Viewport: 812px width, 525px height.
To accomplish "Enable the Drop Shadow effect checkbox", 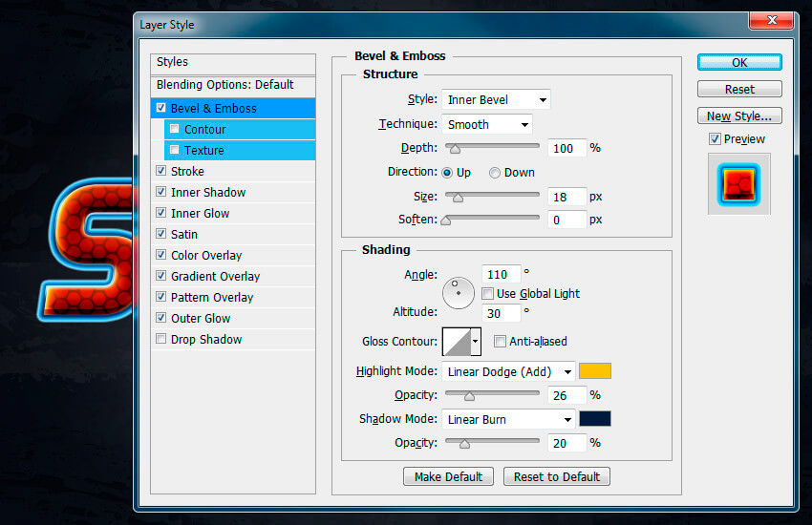I will tap(161, 340).
